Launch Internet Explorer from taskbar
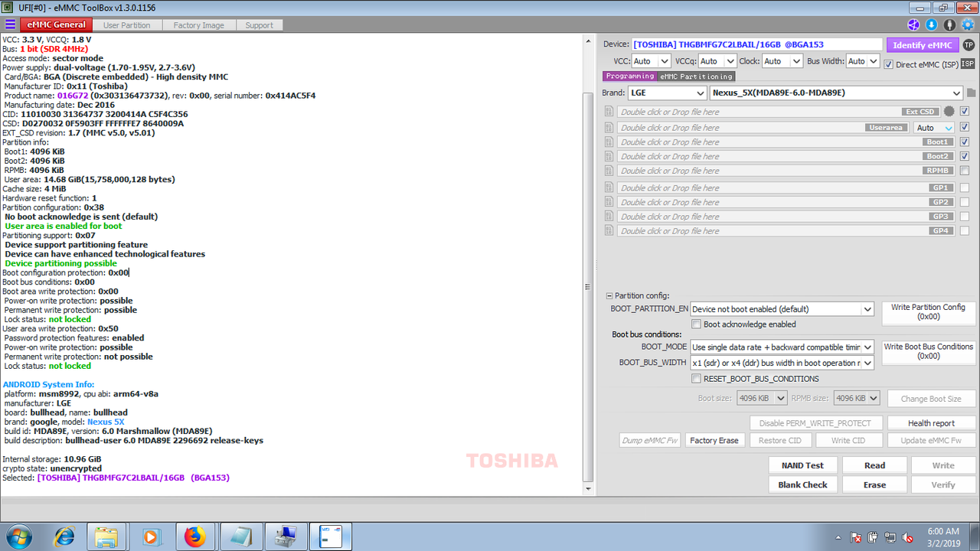This screenshot has height=551, width=980. coord(63,536)
